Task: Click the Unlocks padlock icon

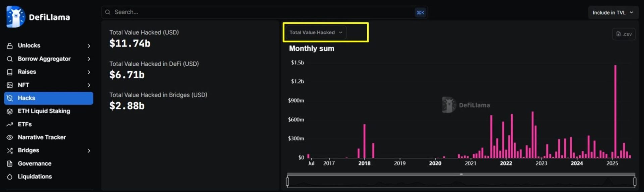Action: click(x=10, y=46)
